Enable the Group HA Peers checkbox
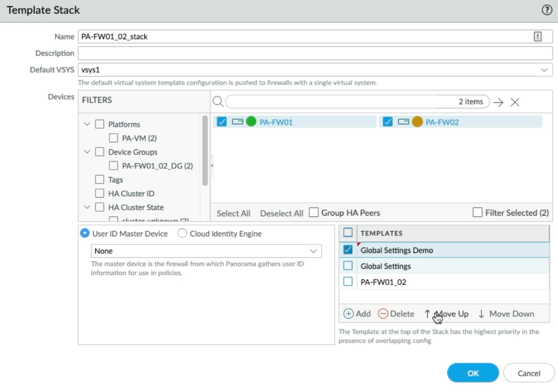The width and height of the screenshot is (558, 392). point(314,212)
